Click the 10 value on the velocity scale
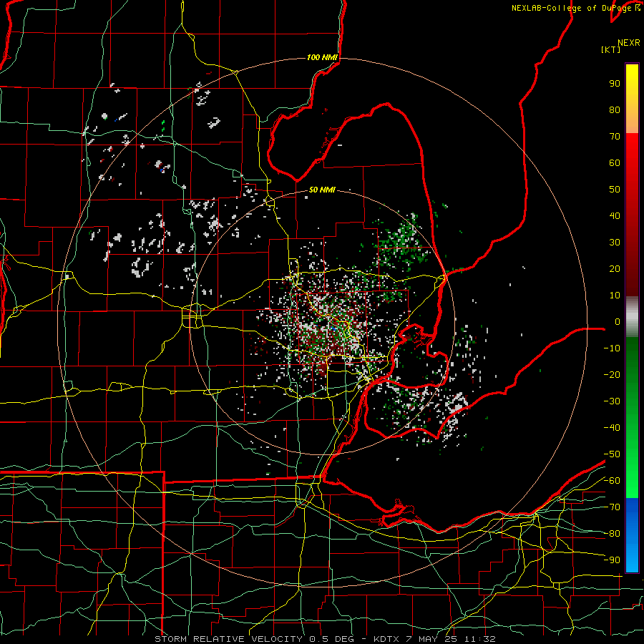The image size is (644, 644). 615,296
